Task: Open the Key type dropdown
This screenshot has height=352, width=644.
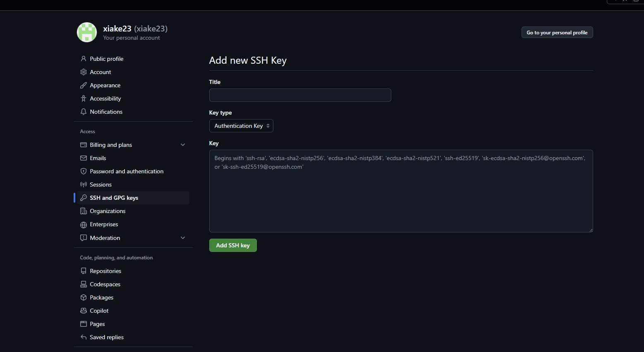Action: [241, 126]
